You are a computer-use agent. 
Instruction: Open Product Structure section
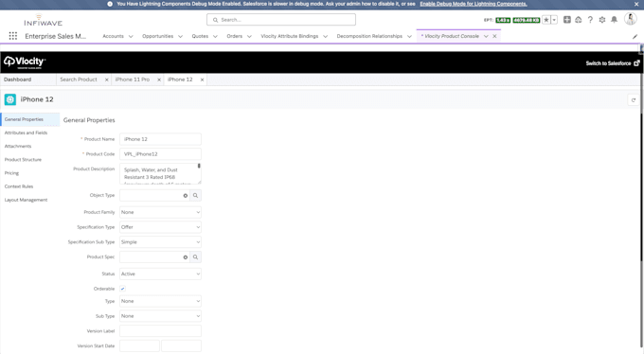[x=23, y=160]
